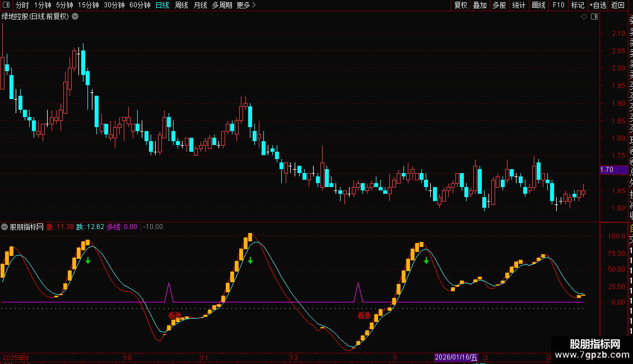Click the 返回 back button
Viewport: 633px width, 364px height.
click(x=618, y=6)
